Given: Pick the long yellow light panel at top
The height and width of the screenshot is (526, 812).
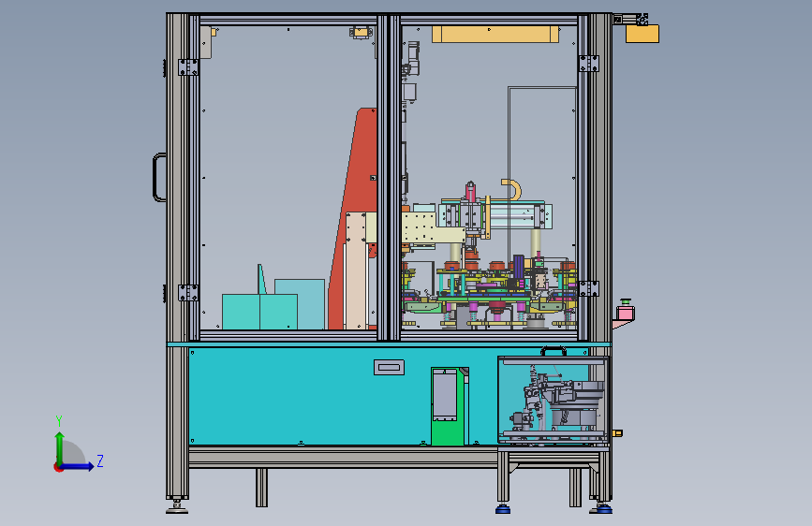Looking at the screenshot, I should pyautogui.click(x=495, y=35).
